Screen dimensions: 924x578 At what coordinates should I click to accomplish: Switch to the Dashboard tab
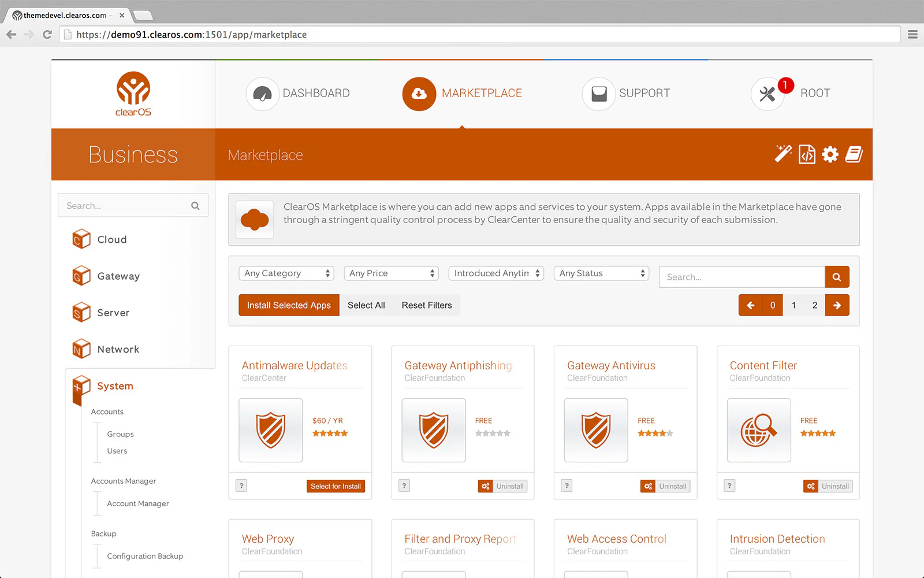[x=298, y=94]
